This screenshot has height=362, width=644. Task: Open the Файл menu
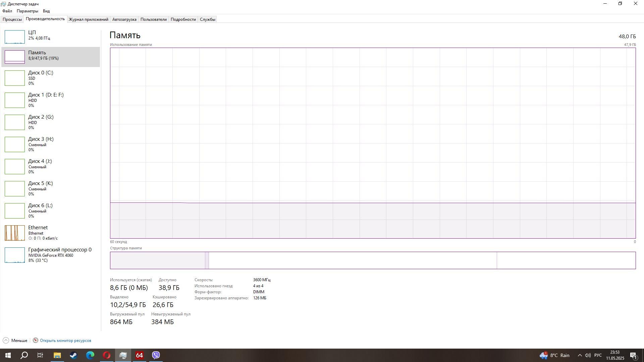(7, 11)
